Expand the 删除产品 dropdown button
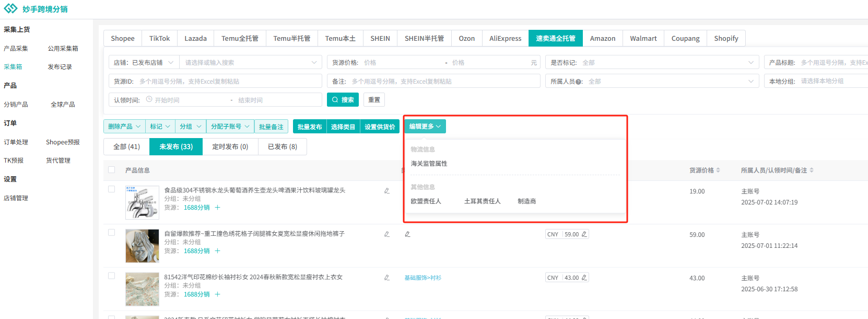The width and height of the screenshot is (868, 319). tap(124, 127)
